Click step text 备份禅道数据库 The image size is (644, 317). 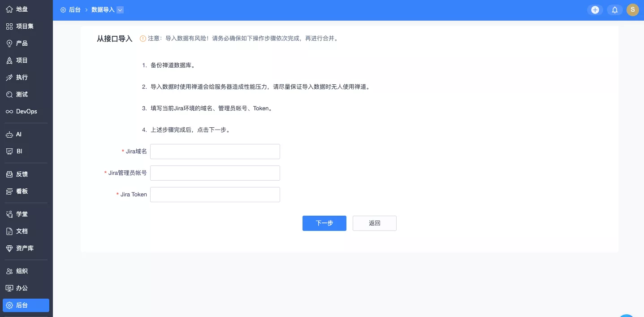click(x=173, y=65)
